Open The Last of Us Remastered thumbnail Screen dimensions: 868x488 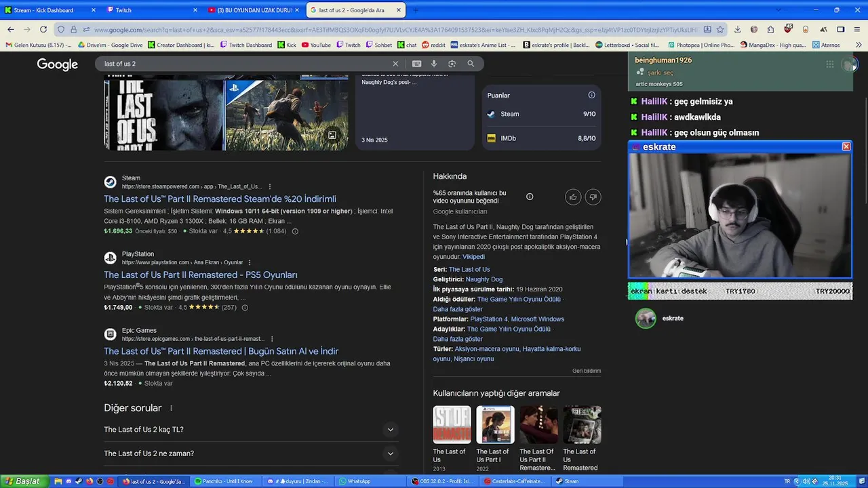(x=582, y=425)
